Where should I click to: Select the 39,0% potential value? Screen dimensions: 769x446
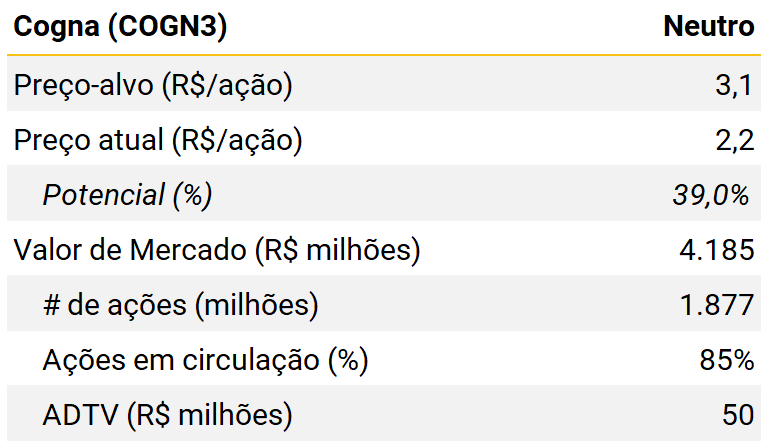[711, 195]
